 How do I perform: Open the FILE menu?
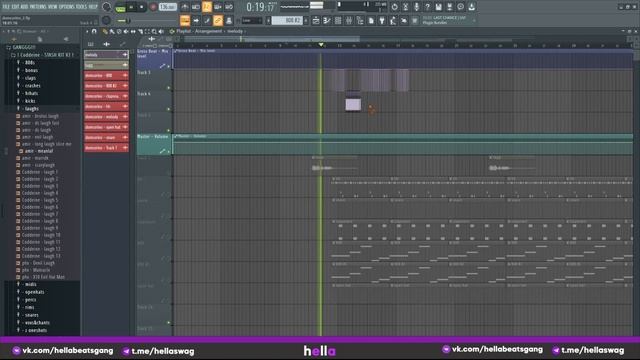click(6, 7)
